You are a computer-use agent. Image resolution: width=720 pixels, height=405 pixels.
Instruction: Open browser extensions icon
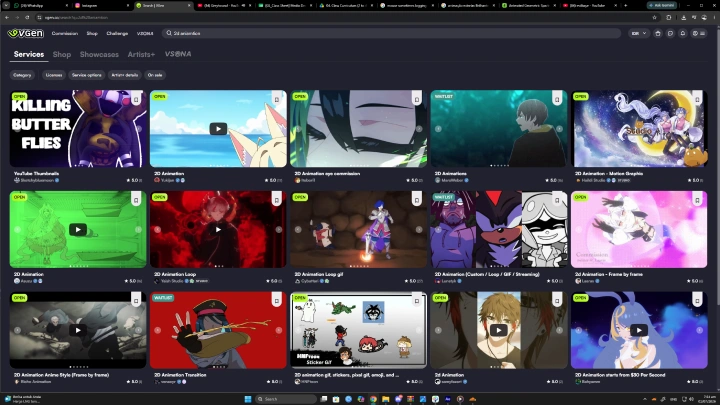click(669, 17)
